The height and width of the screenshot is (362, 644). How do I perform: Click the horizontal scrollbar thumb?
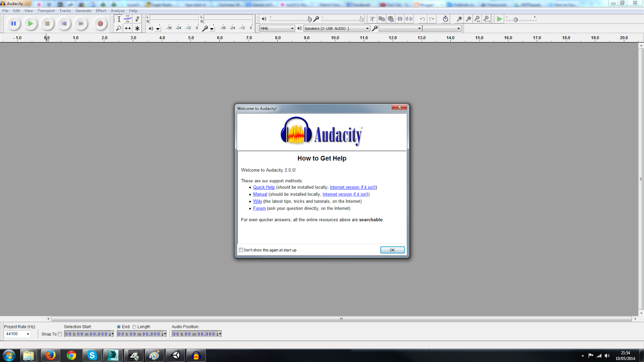341,319
